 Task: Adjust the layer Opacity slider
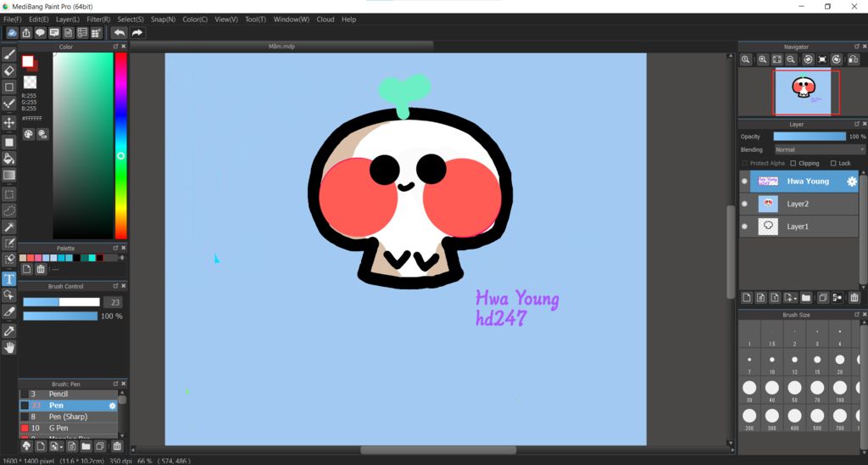pos(810,137)
